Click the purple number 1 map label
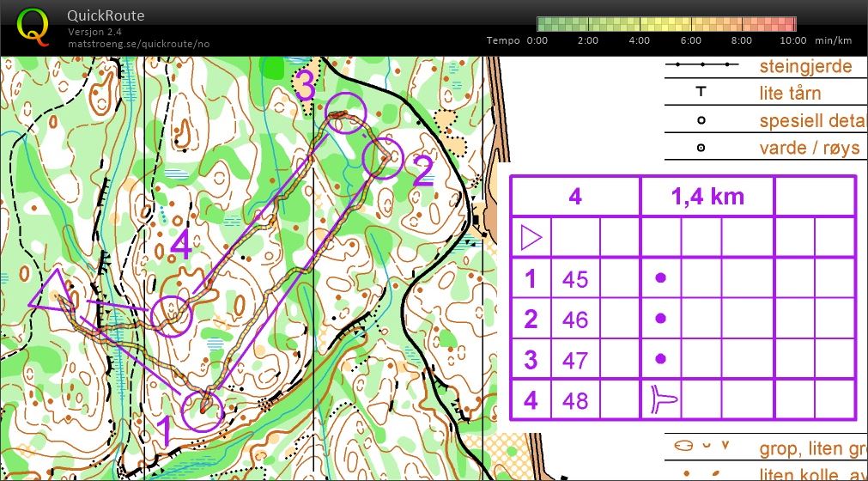 tap(165, 430)
